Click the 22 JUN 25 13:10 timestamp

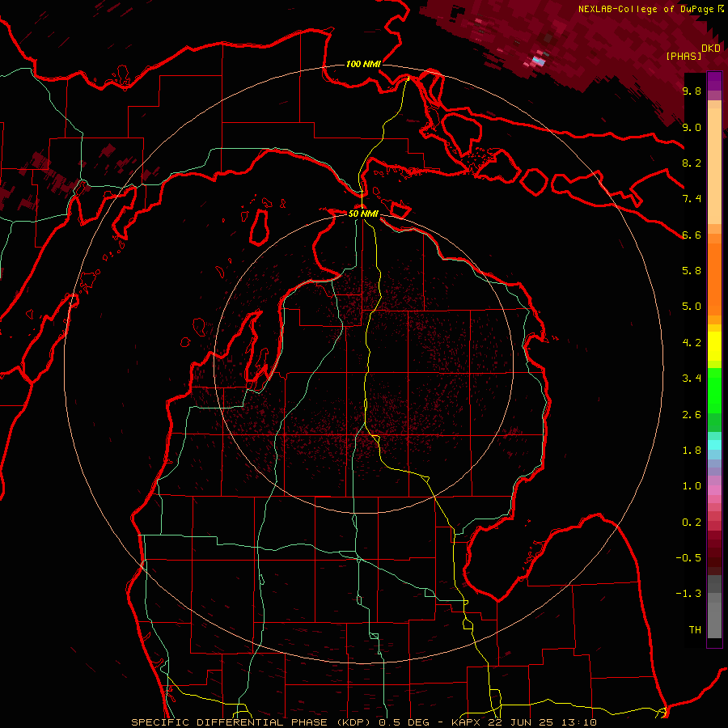[542, 722]
